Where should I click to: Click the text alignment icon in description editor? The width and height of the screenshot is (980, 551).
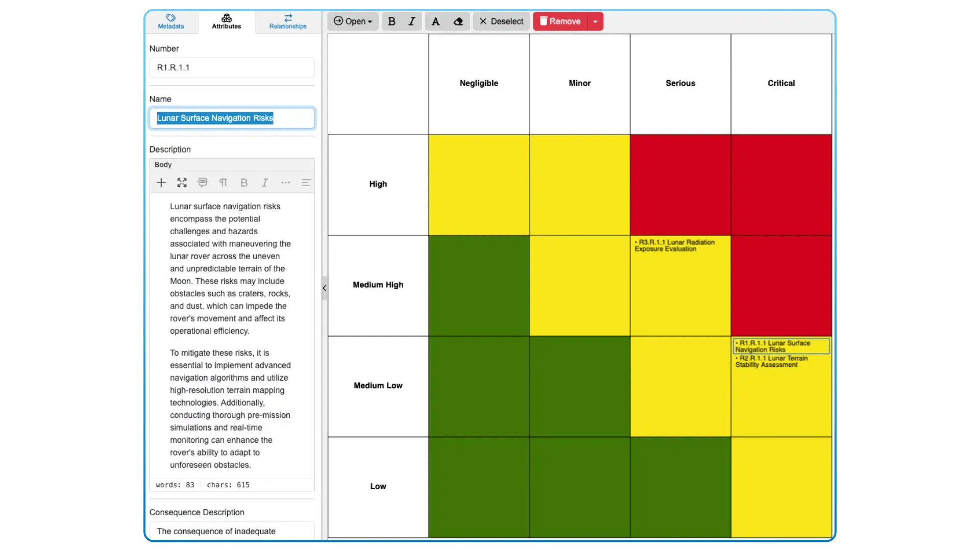306,183
